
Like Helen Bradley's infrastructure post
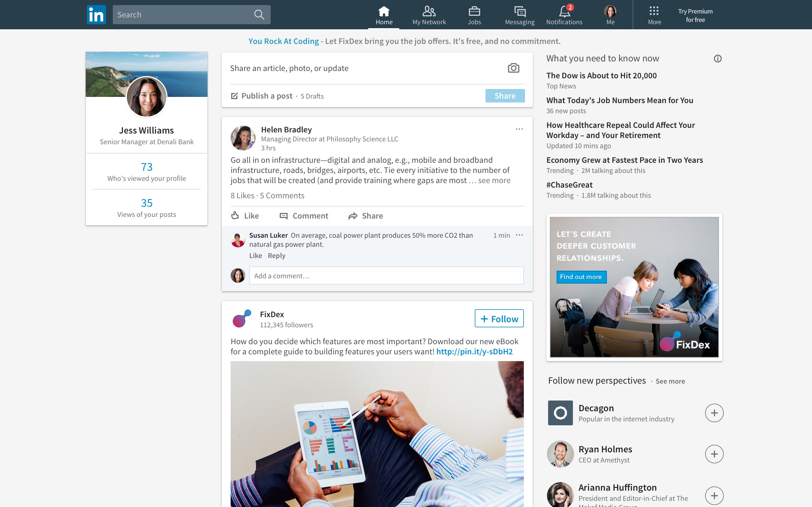[x=246, y=215]
